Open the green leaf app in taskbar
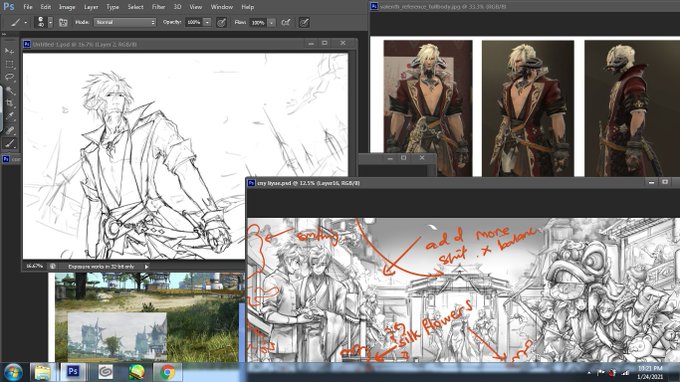Screen dimensions: 680x382 coord(137,372)
